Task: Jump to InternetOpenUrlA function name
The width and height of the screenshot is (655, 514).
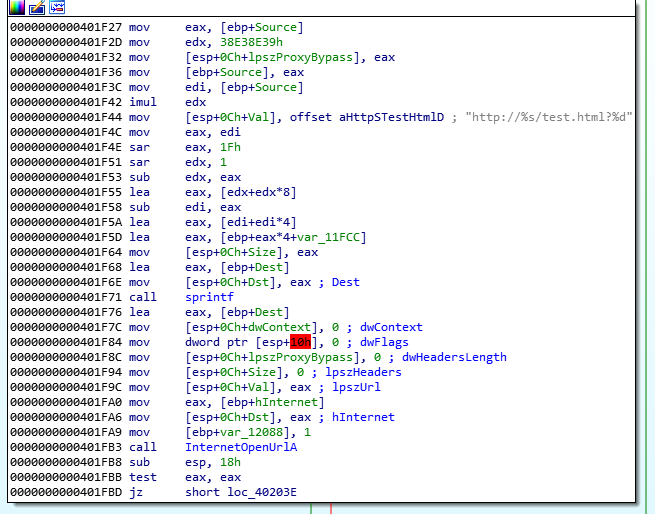Action: click(x=241, y=447)
